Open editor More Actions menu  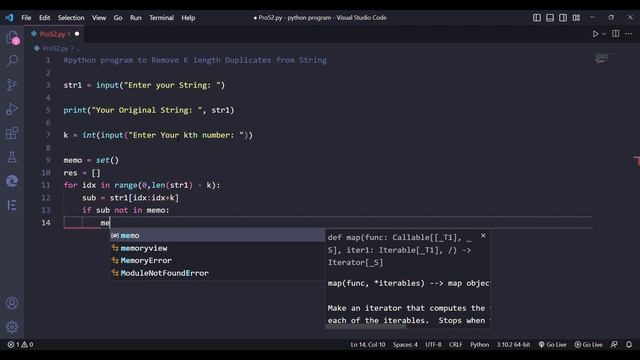629,34
